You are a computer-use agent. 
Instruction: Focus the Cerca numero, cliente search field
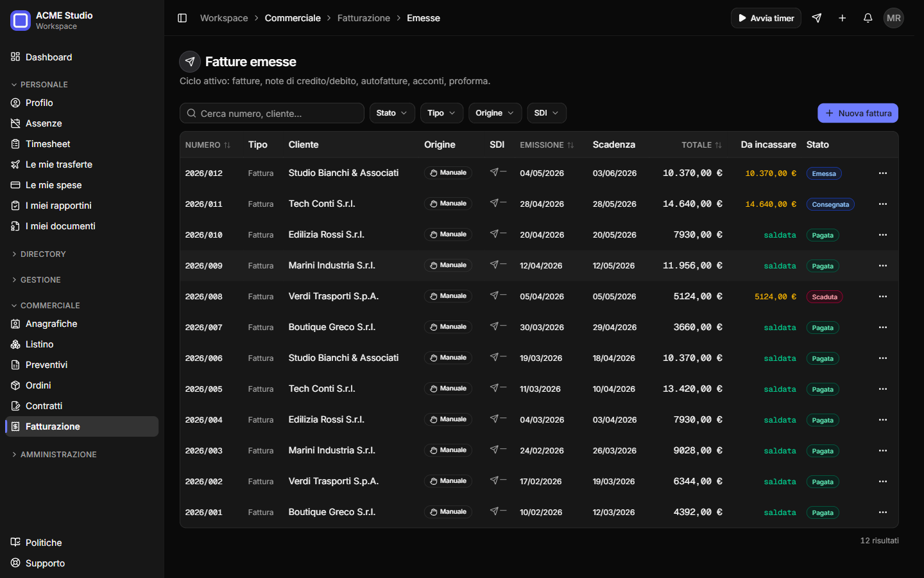pos(272,113)
